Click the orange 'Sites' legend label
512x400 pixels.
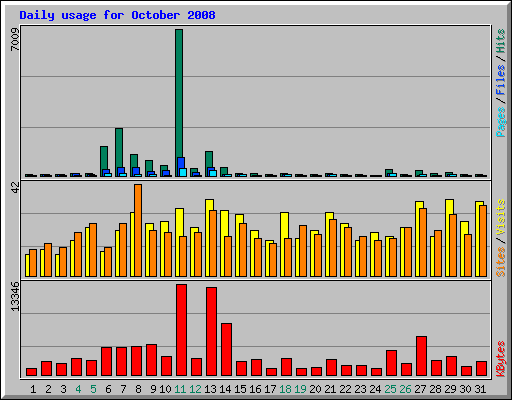click(x=500, y=262)
